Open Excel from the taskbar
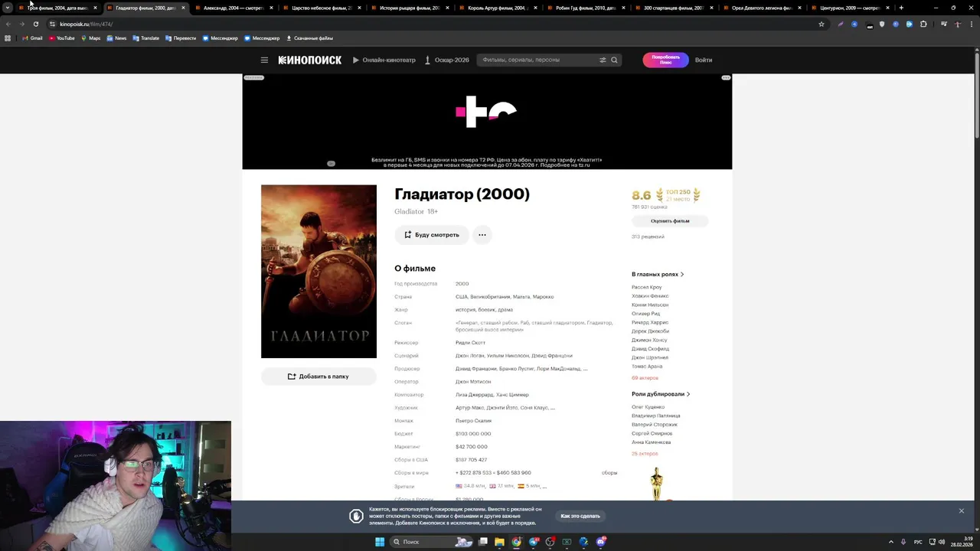980x551 pixels. pos(567,542)
